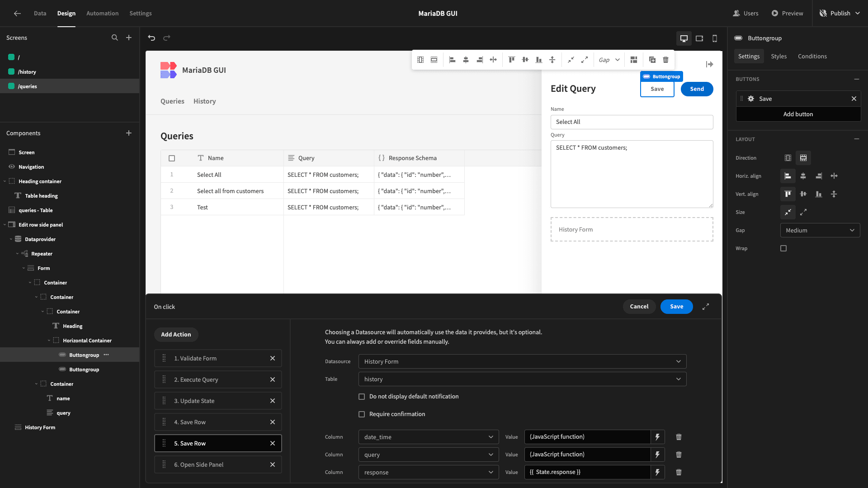Add a component with the plus icon

(x=129, y=133)
